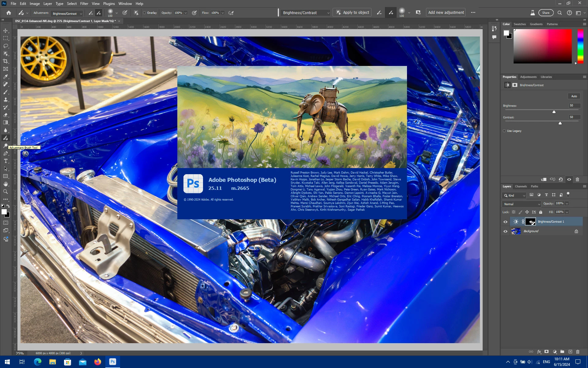Click the Add new adjustment button
Viewport: 588px width, 368px height.
[446, 13]
